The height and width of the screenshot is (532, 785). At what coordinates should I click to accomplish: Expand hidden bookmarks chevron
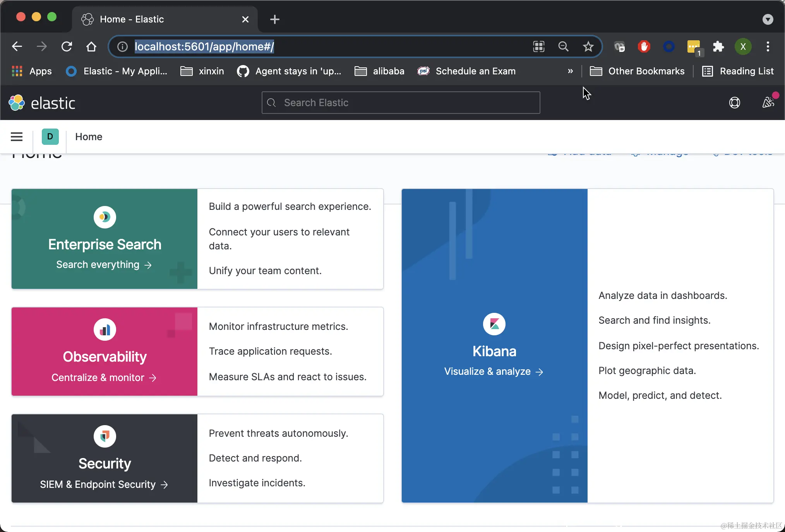[x=570, y=71]
